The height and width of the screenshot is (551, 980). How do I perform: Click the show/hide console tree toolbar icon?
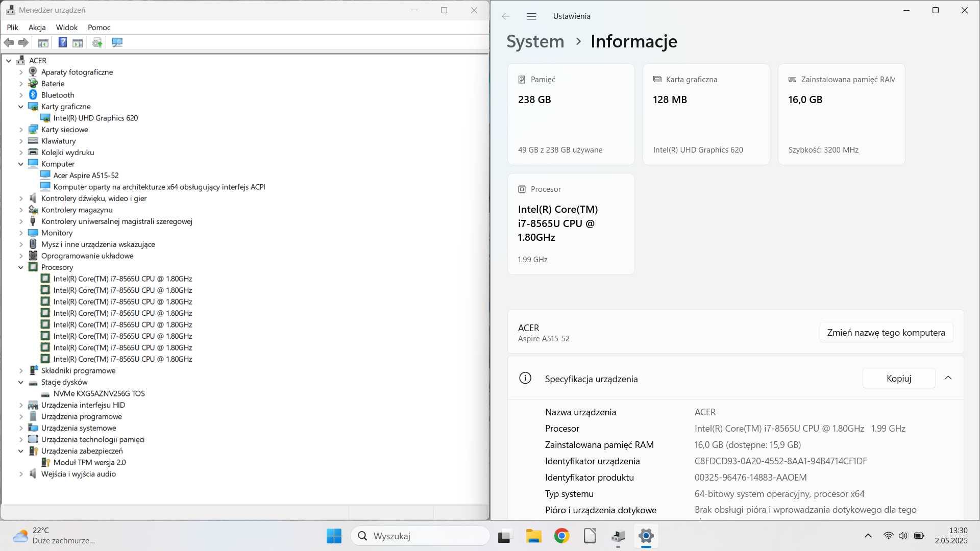point(43,43)
